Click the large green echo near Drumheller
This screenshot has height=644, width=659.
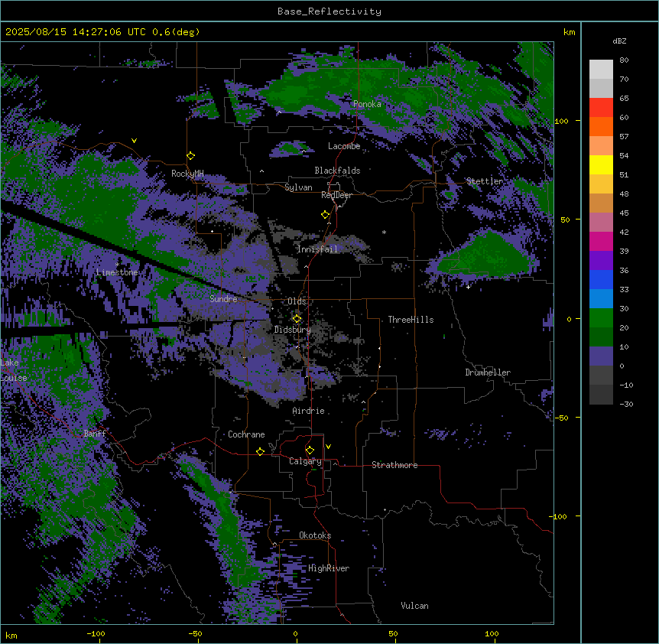pos(488,255)
